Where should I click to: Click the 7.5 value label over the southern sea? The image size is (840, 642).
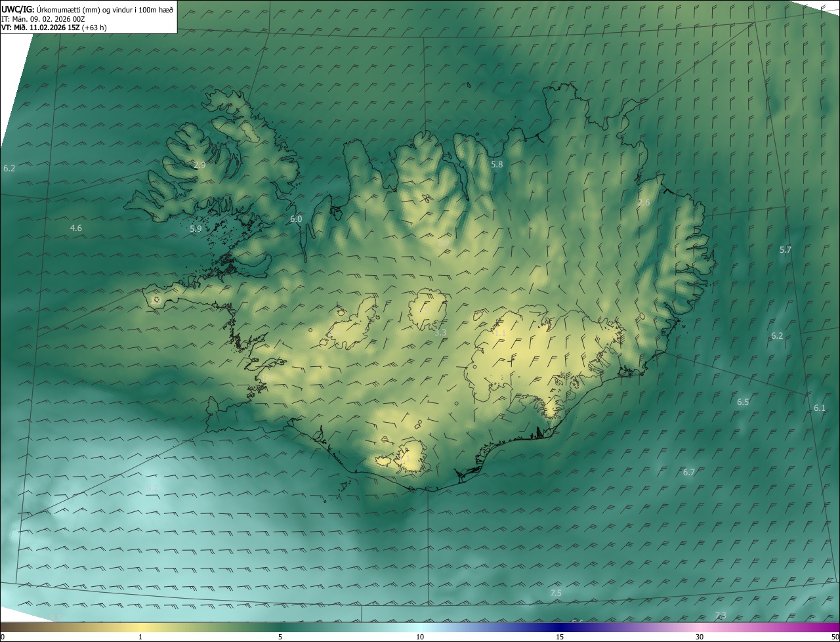pyautogui.click(x=556, y=593)
